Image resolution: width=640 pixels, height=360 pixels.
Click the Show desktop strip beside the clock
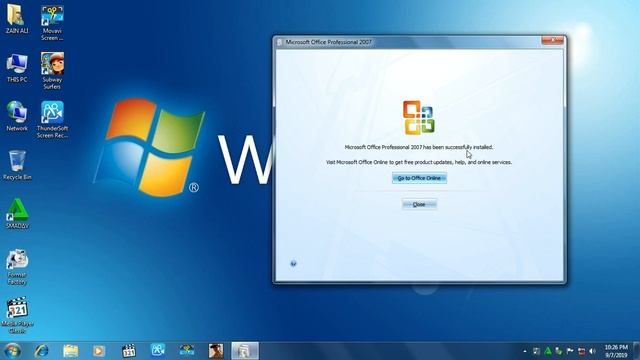point(636,351)
